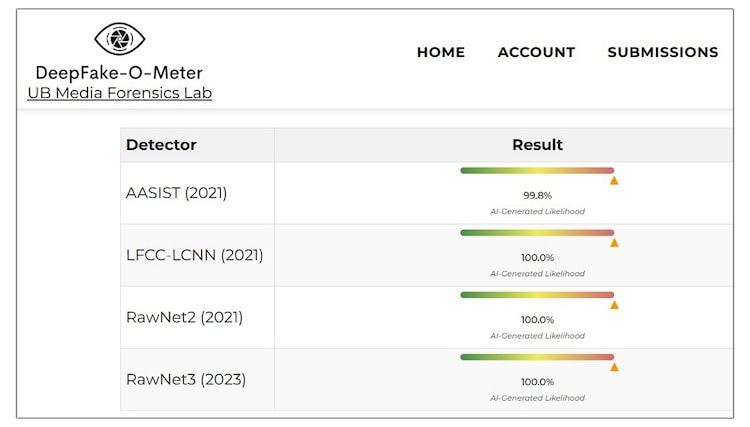Click the orange triangle marker for RawNet2
The image size is (750, 427).
(614, 305)
